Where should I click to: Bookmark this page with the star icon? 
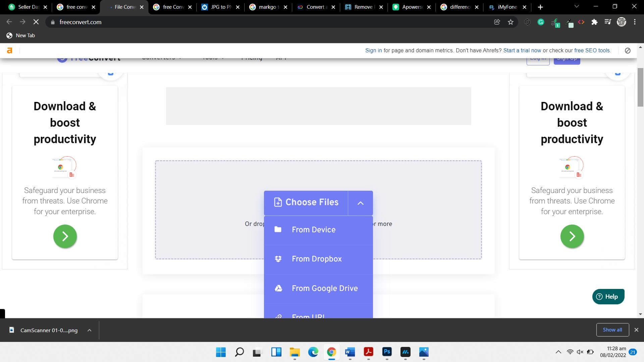511,22
